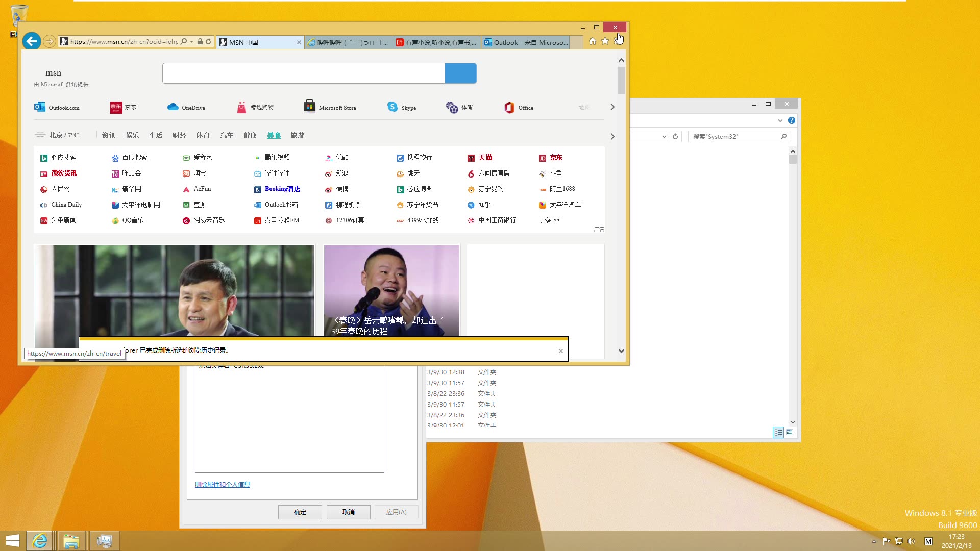Screen dimensions: 980x551
Task: Click the MSN search input box
Action: point(303,73)
